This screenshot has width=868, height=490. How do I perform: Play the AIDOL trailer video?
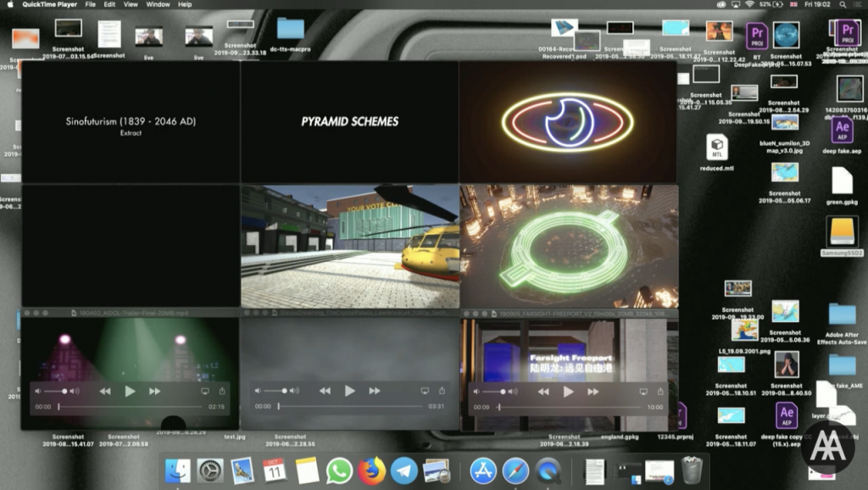tap(130, 392)
